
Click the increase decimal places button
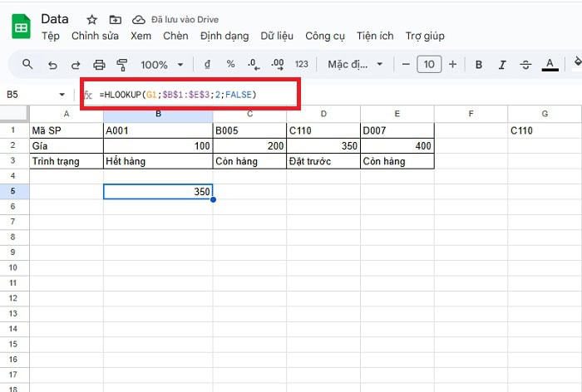[278, 65]
